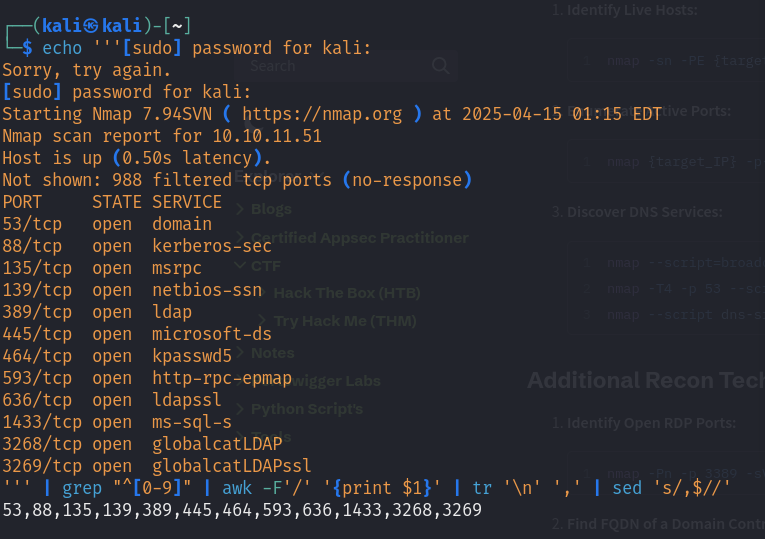765x539 pixels.
Task: Expand the Blogs sidebar section
Action: click(271, 209)
